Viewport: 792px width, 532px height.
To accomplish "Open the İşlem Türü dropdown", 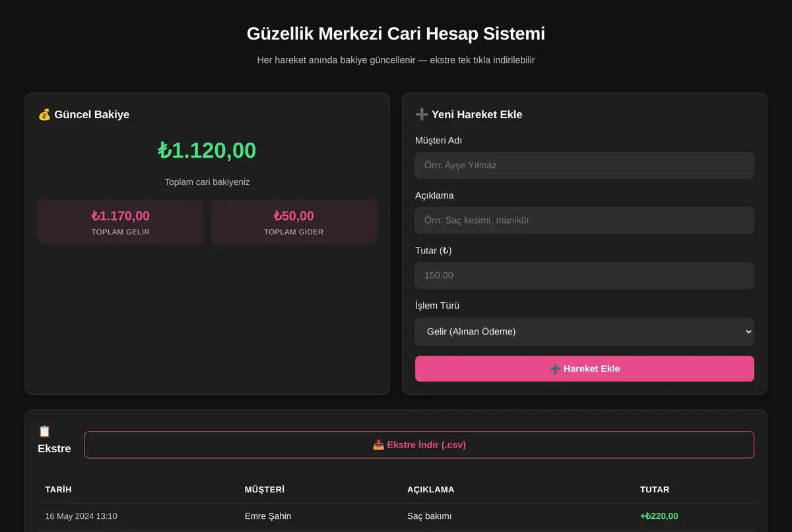I will point(585,331).
